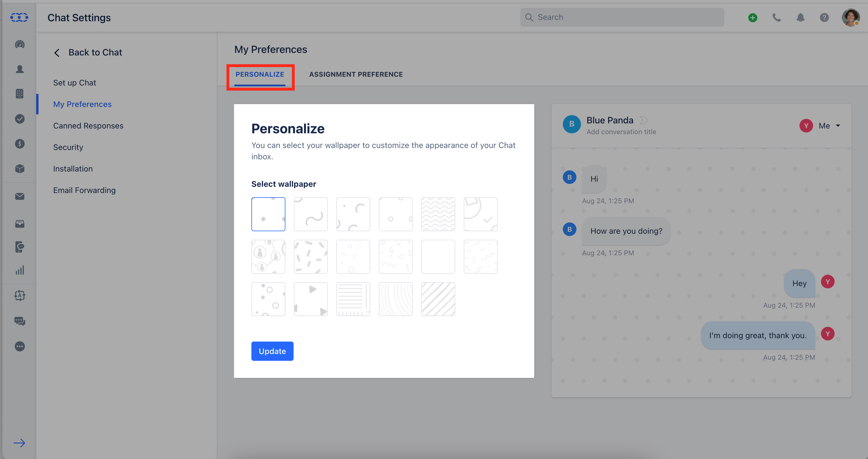Click the green quick-add plus icon
Image resolution: width=868 pixels, height=459 pixels.
click(752, 18)
